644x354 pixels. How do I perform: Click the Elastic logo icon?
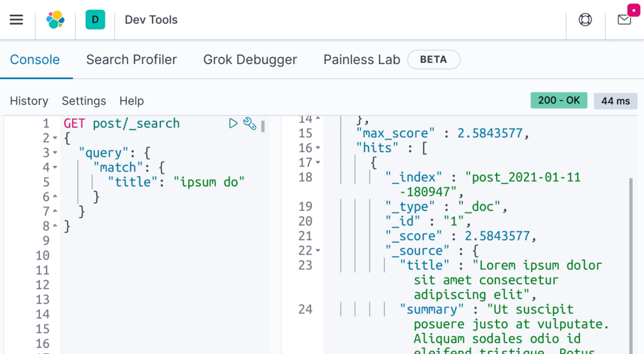point(56,19)
